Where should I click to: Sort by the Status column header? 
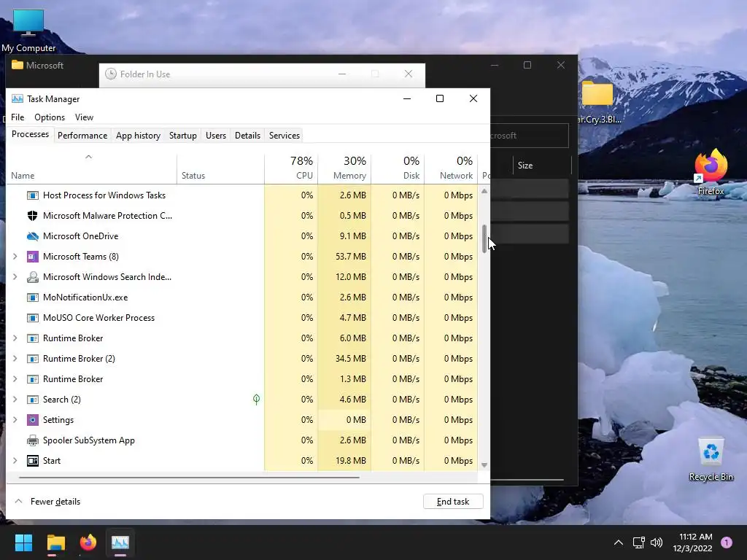pyautogui.click(x=220, y=168)
